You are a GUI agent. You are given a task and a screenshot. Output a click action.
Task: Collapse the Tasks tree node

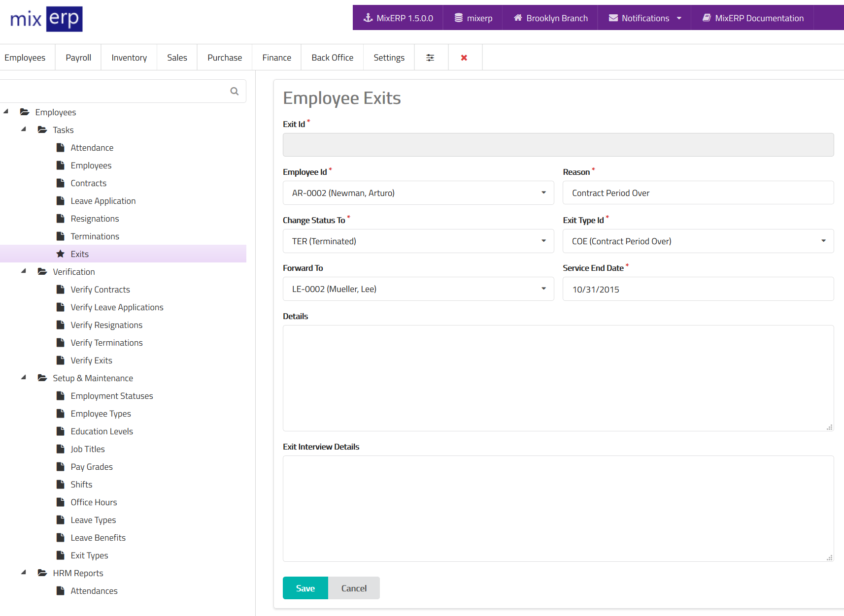[24, 129]
